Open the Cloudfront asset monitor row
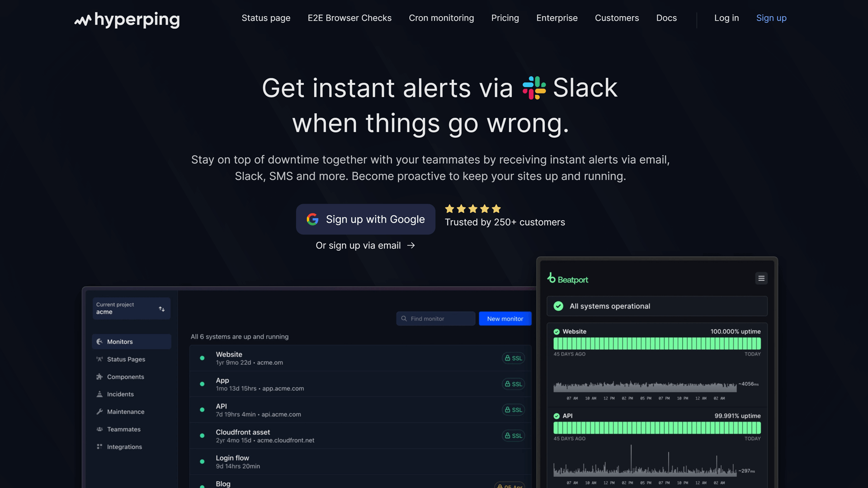The width and height of the screenshot is (868, 488). [x=360, y=436]
